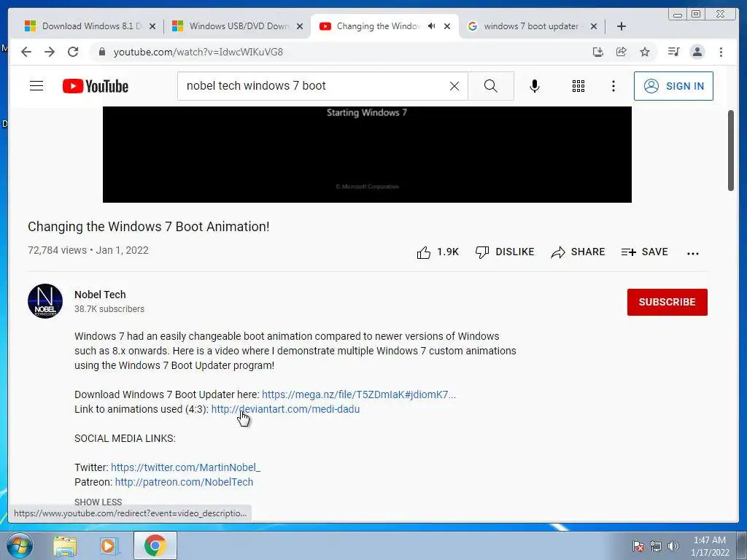The height and width of the screenshot is (560, 747).
Task: Open more actions ellipsis below video
Action: (x=693, y=253)
